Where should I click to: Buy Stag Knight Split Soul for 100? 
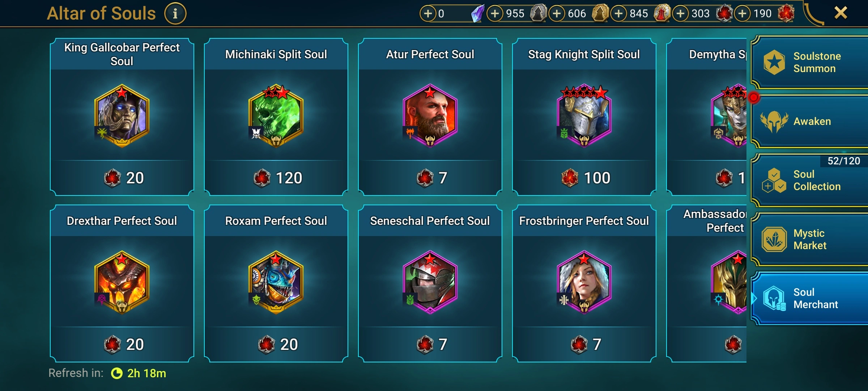[584, 178]
